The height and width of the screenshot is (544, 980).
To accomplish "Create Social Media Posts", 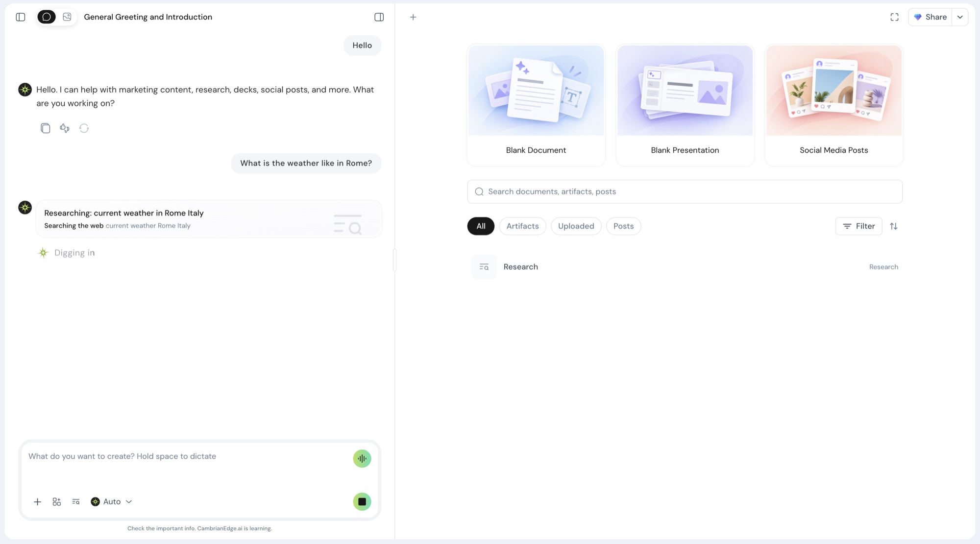I will pos(834,105).
